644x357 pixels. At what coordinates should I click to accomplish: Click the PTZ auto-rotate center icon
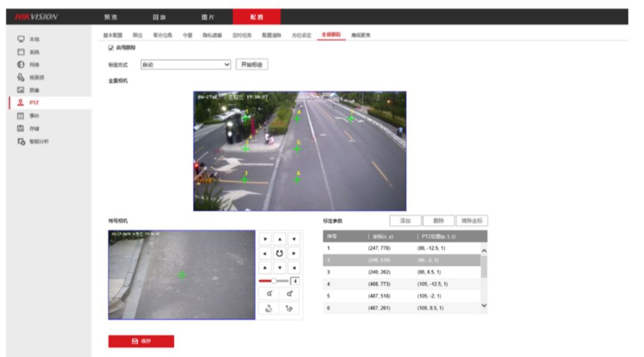point(279,253)
